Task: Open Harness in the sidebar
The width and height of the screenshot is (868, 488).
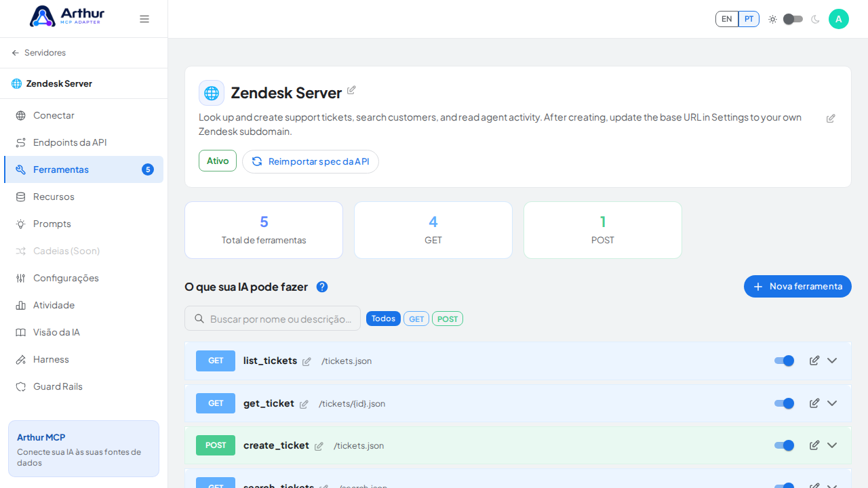Action: click(84, 359)
